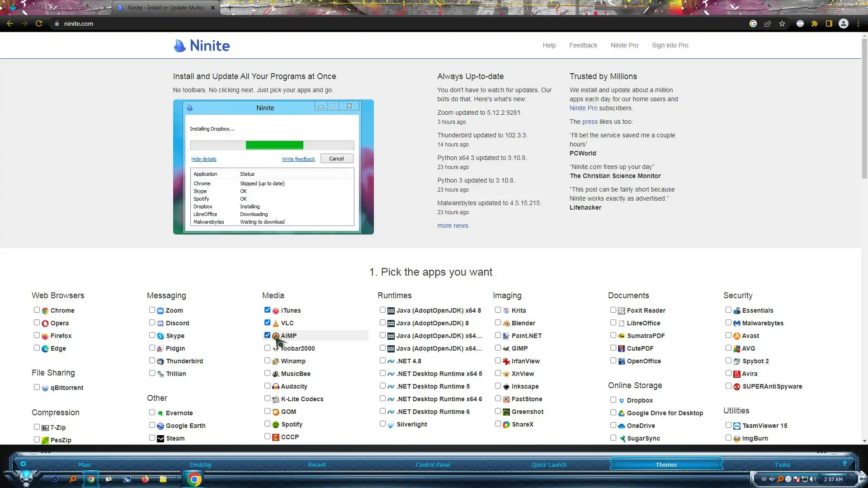Open the user profile avatar icon
The height and width of the screenshot is (488, 868).
(844, 23)
